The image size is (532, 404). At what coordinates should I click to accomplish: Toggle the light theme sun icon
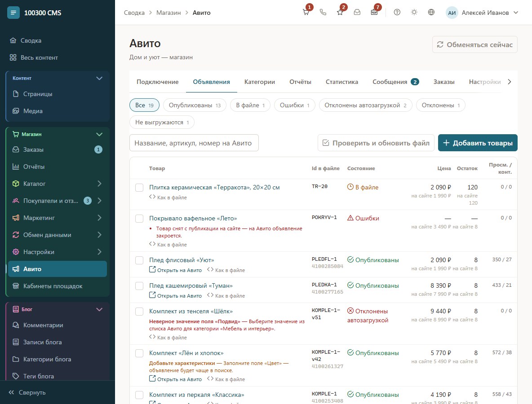(414, 13)
